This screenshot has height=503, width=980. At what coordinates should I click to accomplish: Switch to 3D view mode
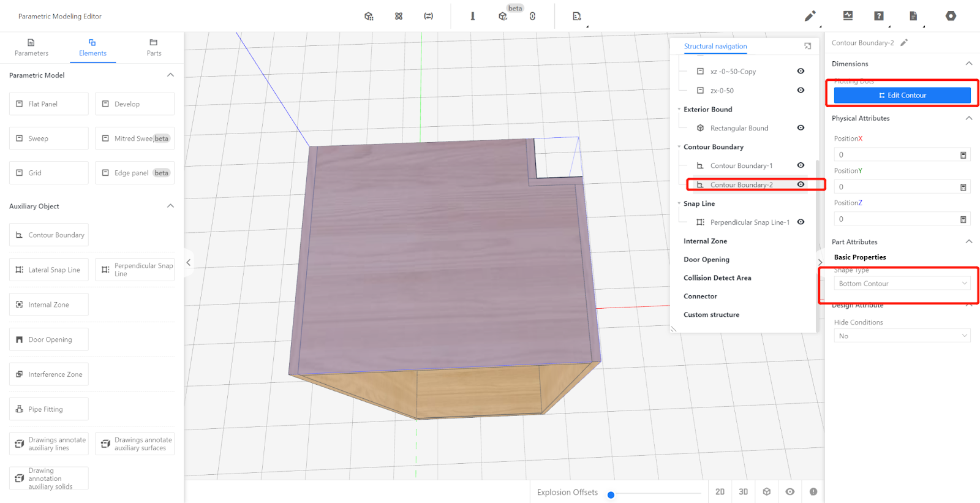point(743,492)
